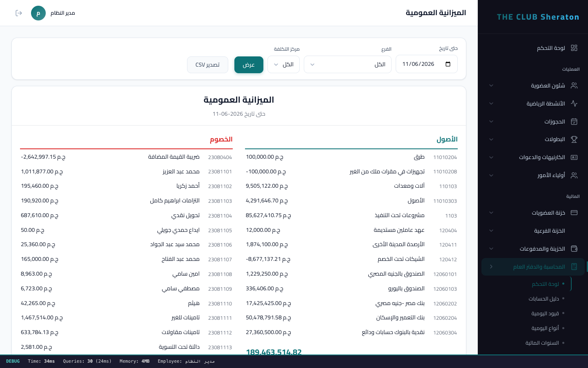Click the حتى تاريخ date input field
This screenshot has height=368, width=588.
[427, 64]
